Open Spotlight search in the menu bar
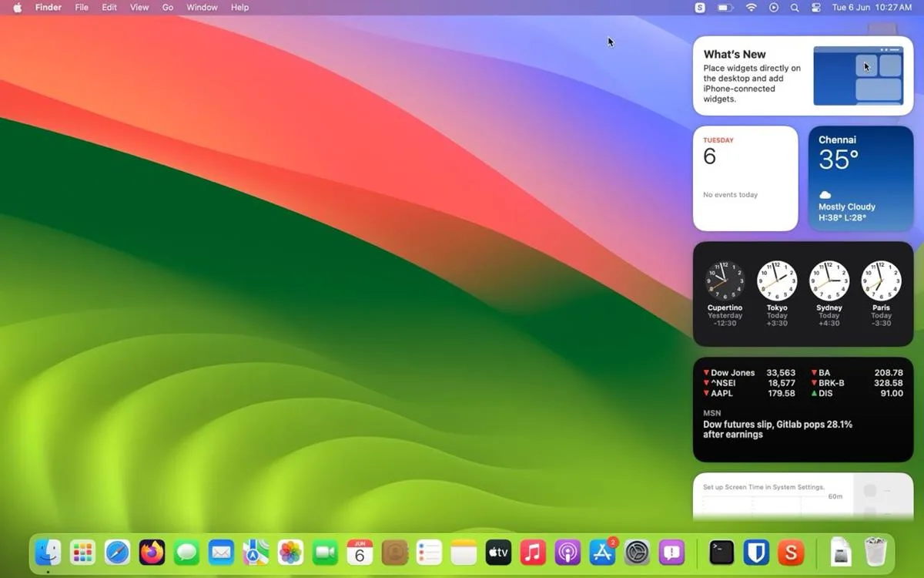 pyautogui.click(x=795, y=8)
